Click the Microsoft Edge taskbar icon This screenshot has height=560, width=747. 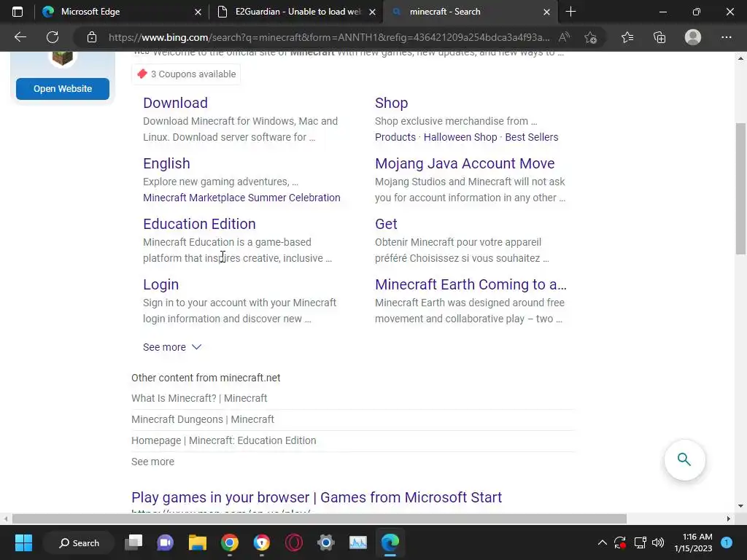[390, 542]
